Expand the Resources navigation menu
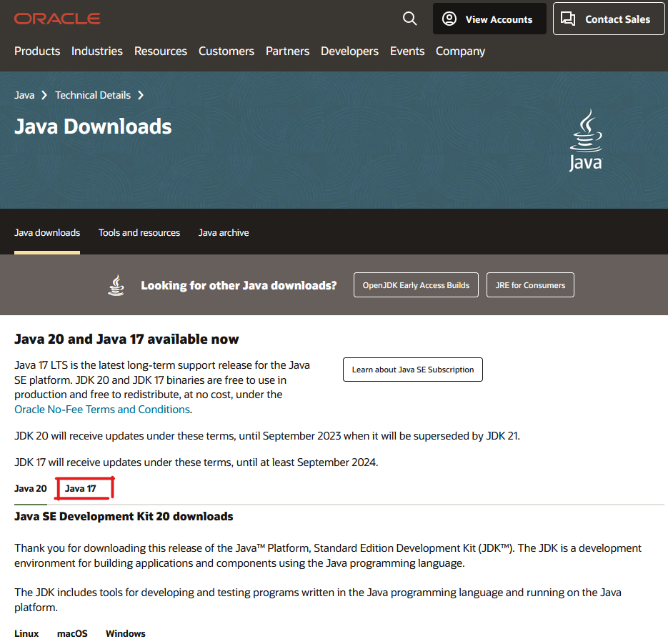The image size is (668, 644). pyautogui.click(x=161, y=51)
